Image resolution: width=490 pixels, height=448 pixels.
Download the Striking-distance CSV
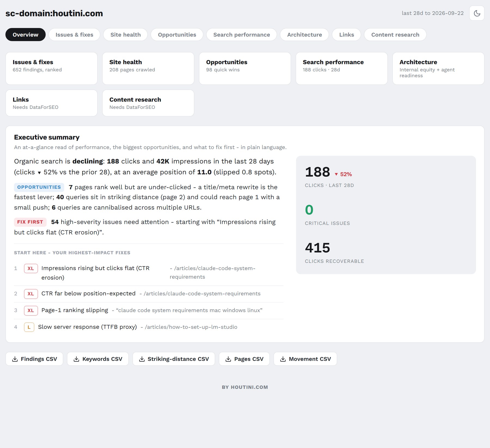(x=174, y=359)
